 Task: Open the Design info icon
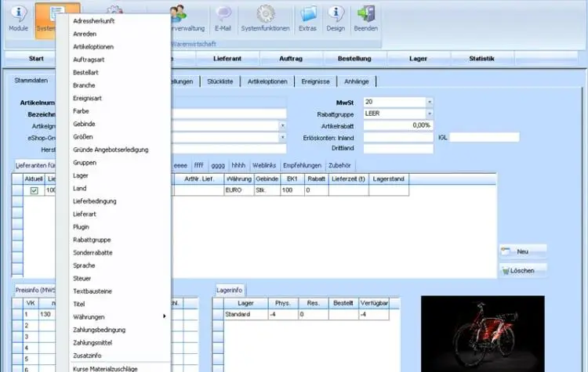coord(336,14)
